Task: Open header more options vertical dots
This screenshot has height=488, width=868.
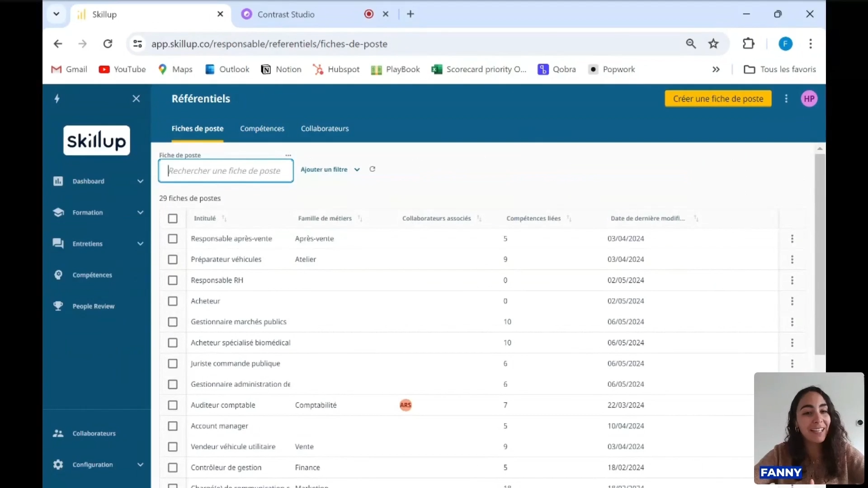Action: tap(786, 99)
